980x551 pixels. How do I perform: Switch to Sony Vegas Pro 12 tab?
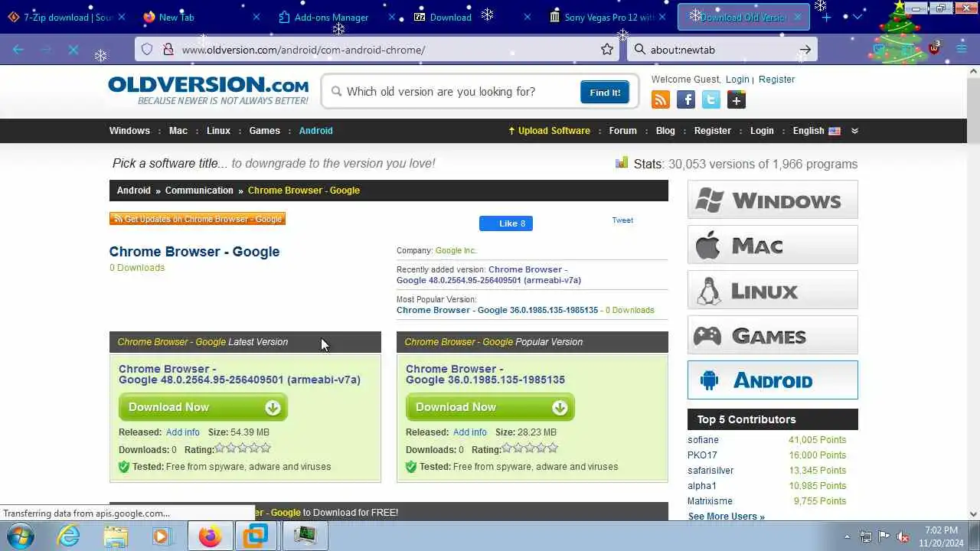coord(609,17)
